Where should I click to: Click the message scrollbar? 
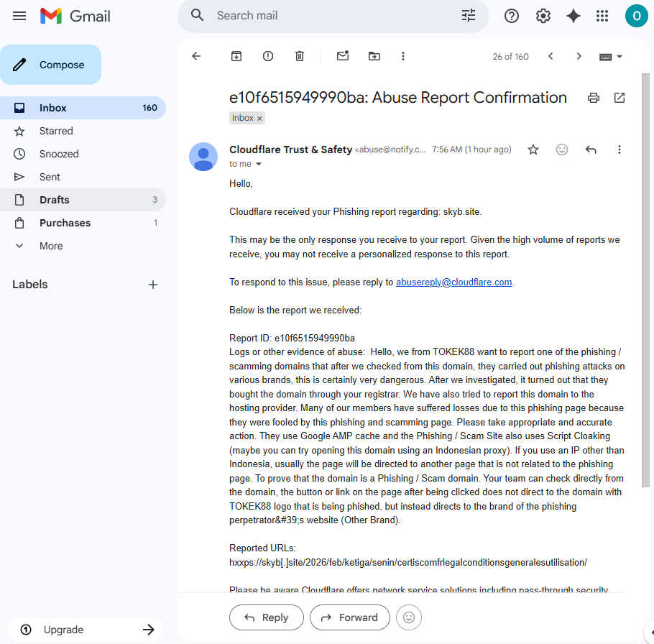coord(645,280)
